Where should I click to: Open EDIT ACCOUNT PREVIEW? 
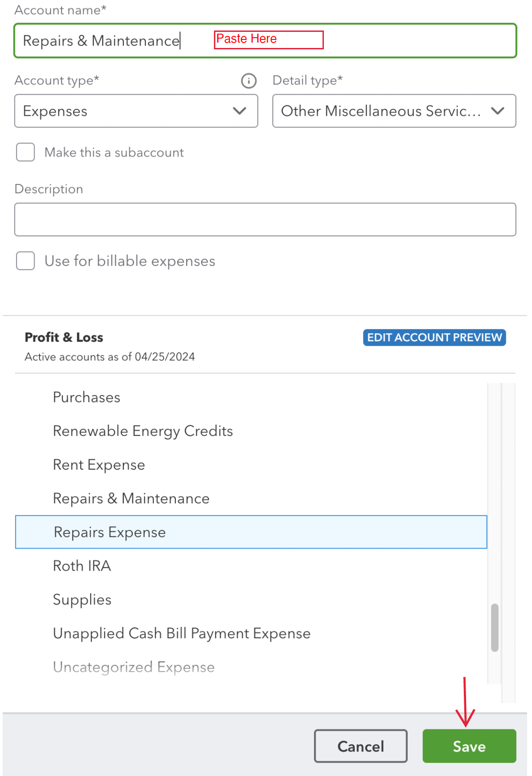pos(434,337)
